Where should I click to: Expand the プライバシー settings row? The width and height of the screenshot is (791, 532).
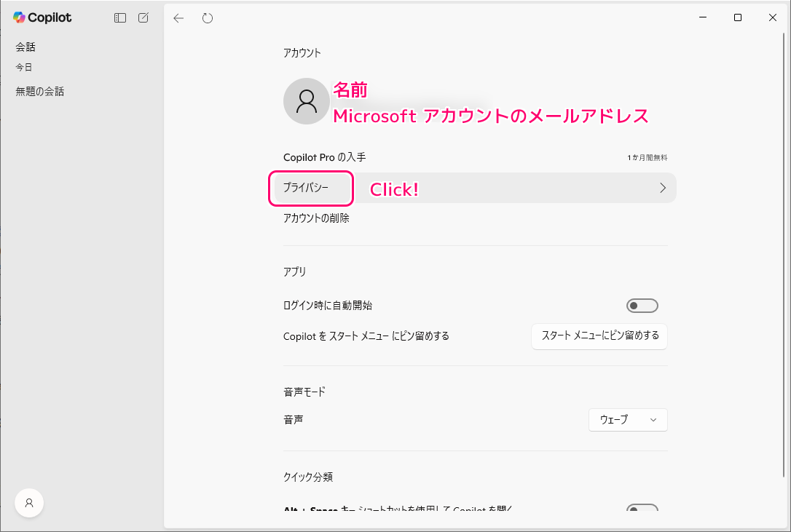click(x=473, y=188)
